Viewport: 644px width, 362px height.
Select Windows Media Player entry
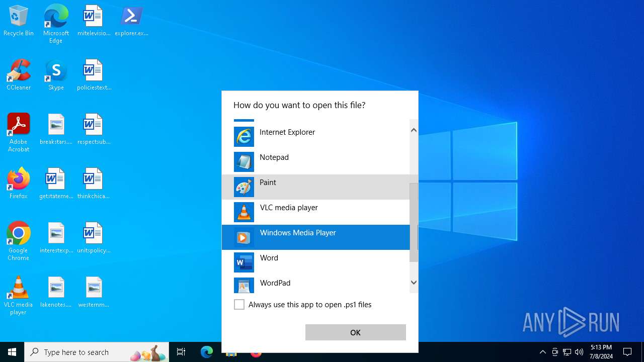315,237
